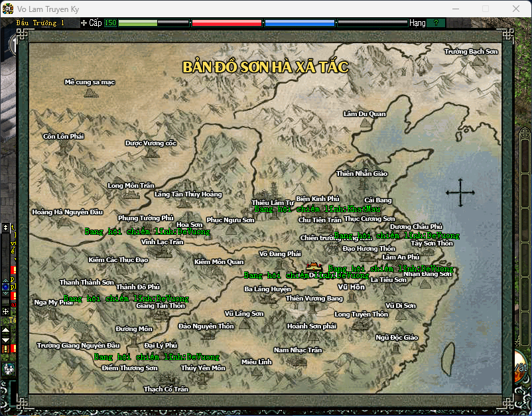Click the Miêu Lĩnh mountain marker icon
532x416 pixels.
[257, 372]
